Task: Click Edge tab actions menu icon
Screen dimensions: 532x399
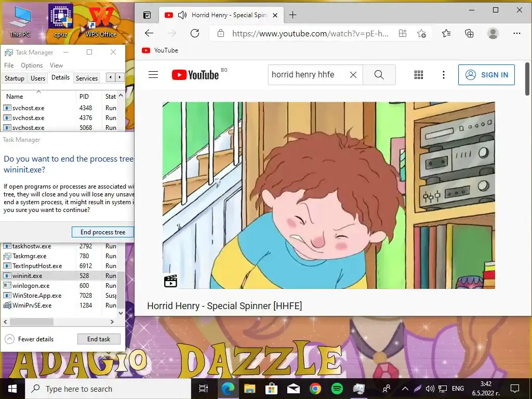Action: click(147, 15)
